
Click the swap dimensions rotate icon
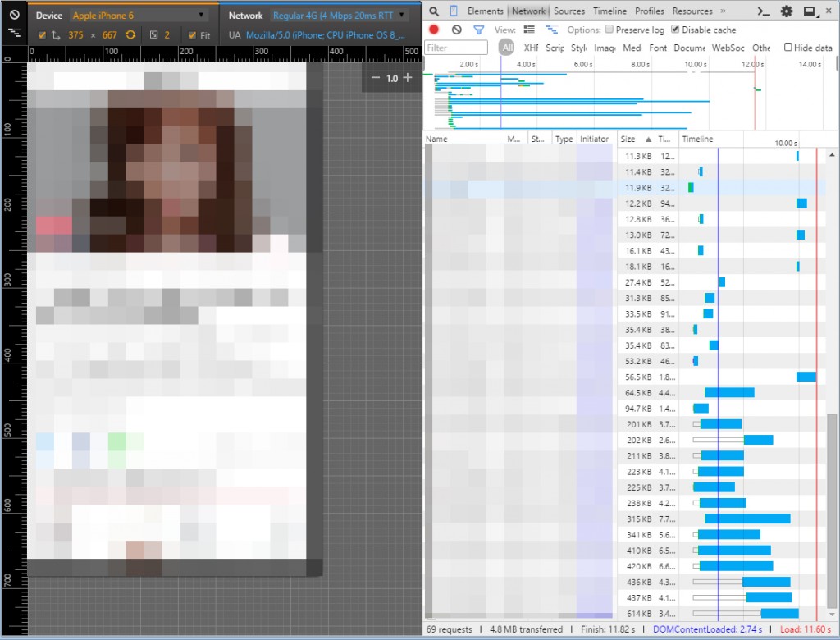point(130,35)
